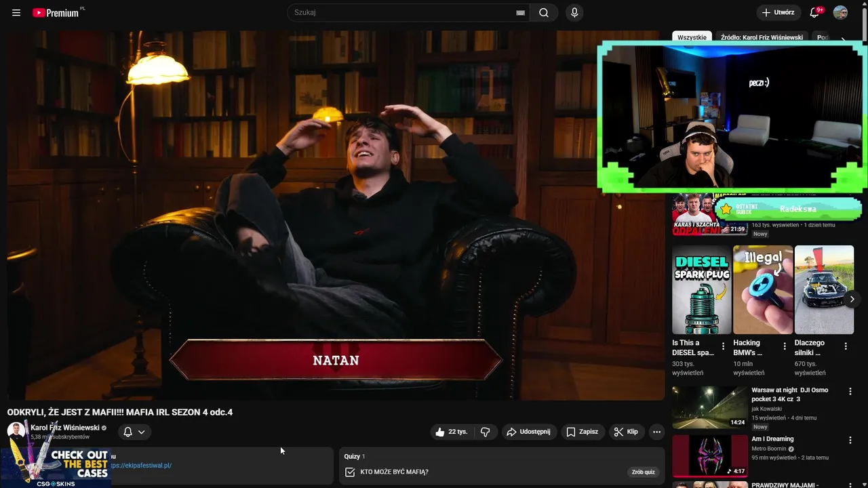Open Metro Boomin channel name
The height and width of the screenshot is (488, 868).
[768, 449]
